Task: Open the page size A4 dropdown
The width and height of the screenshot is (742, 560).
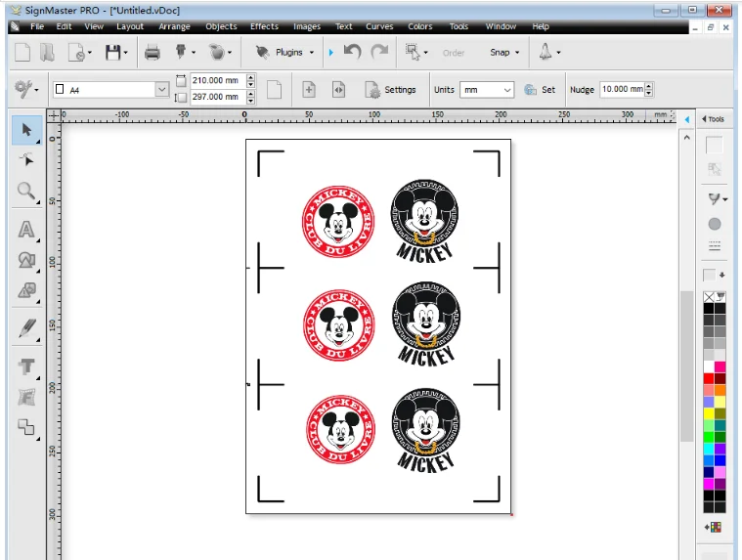Action: coord(162,89)
